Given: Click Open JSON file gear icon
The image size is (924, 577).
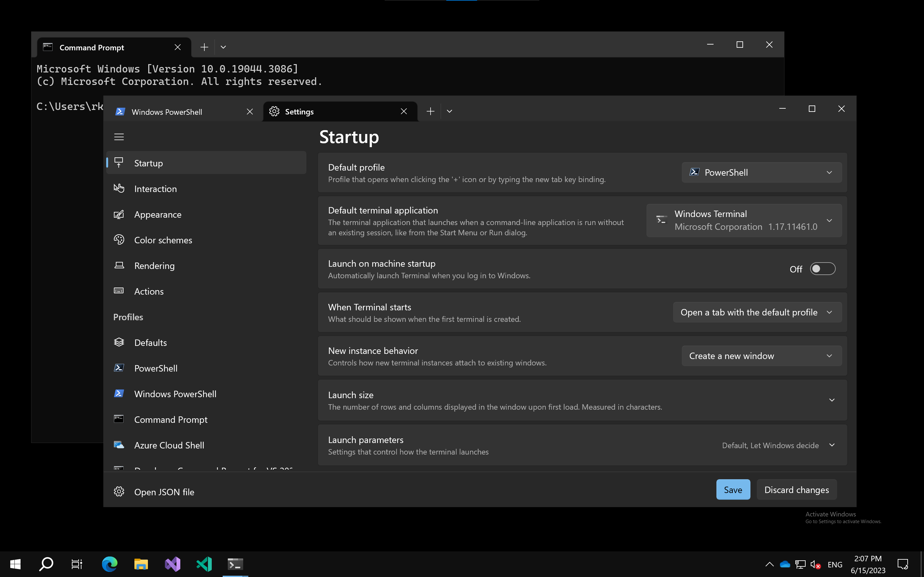Looking at the screenshot, I should (x=119, y=491).
